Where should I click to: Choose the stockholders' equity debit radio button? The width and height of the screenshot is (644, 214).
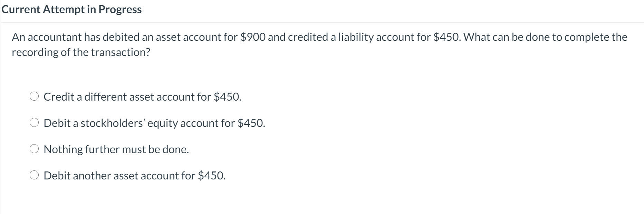click(x=34, y=123)
